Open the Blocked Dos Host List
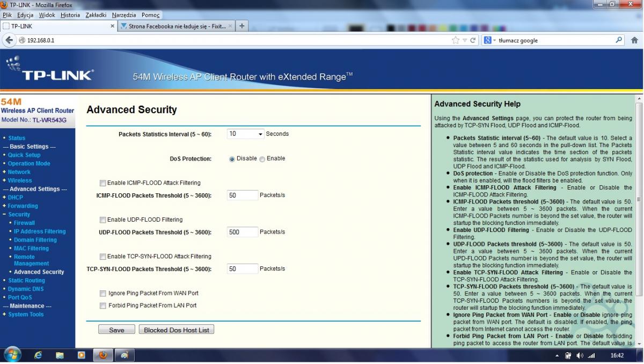This screenshot has width=644, height=364. 177,330
